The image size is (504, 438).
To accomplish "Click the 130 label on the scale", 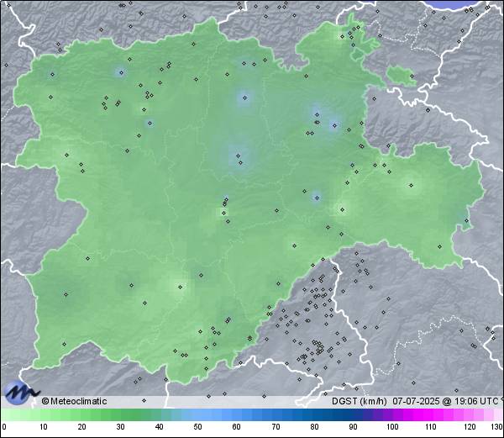I will pyautogui.click(x=497, y=427).
